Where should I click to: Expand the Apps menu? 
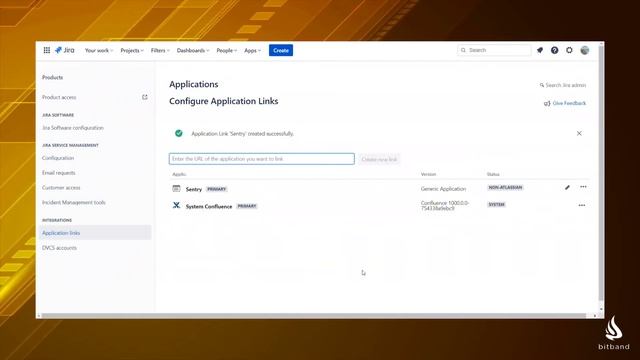[x=252, y=51]
